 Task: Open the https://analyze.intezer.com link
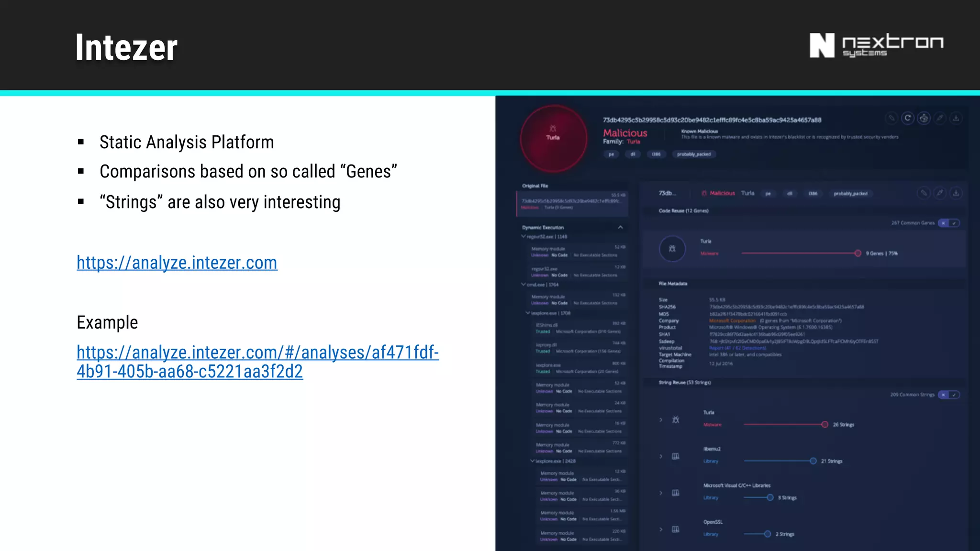(177, 263)
